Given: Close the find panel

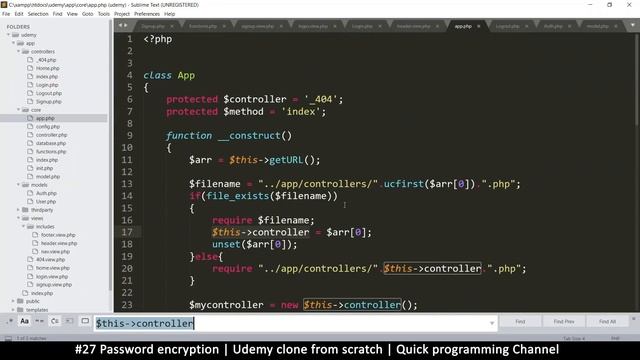Looking at the screenshot, I should 633,319.
